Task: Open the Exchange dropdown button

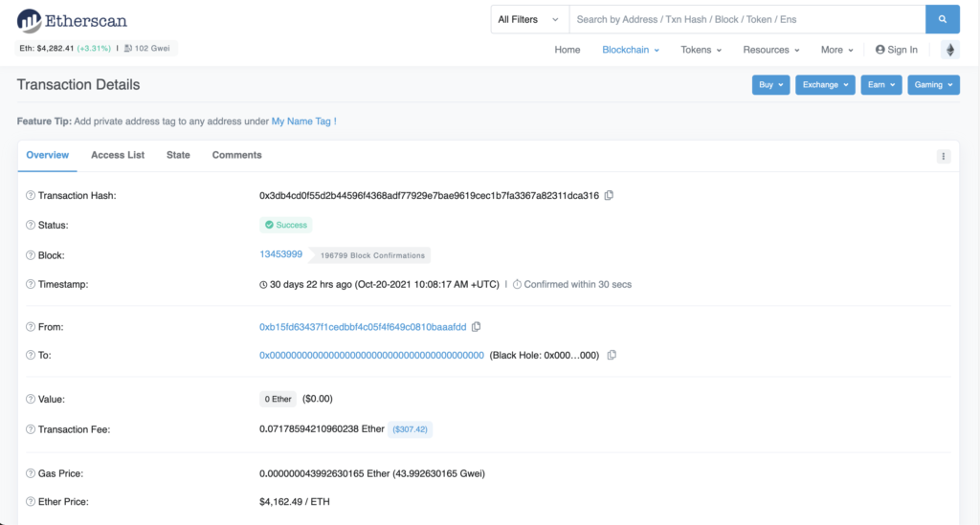Action: (x=825, y=85)
